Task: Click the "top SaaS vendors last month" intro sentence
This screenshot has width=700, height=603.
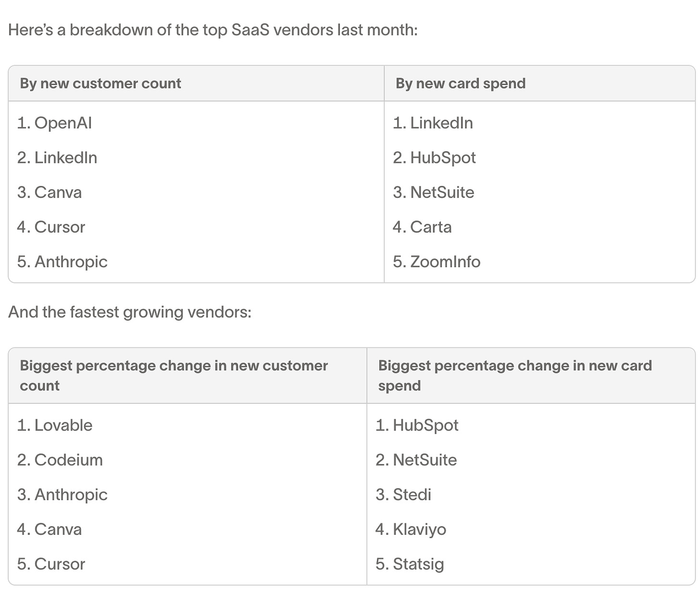Action: [213, 30]
